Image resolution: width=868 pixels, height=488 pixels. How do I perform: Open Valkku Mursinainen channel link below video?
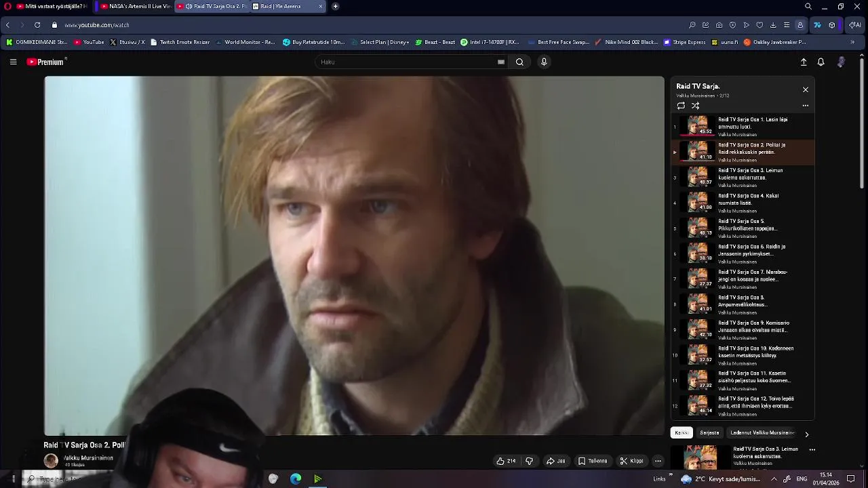88,457
